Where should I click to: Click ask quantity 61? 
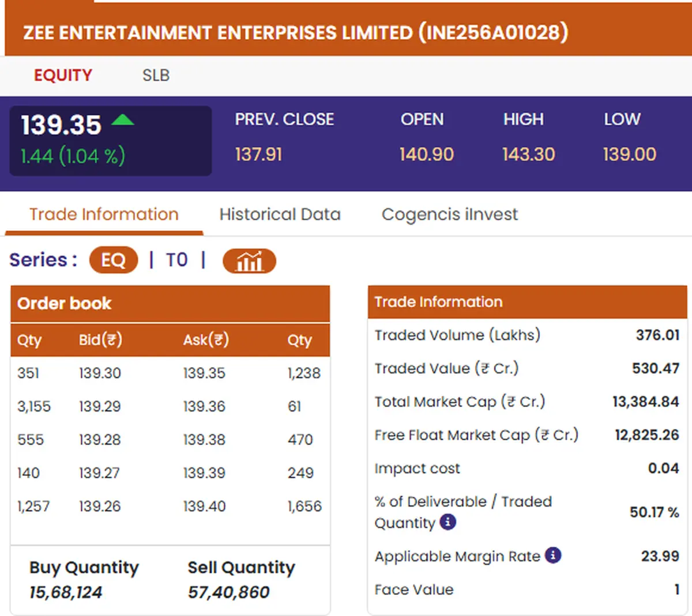[294, 407]
